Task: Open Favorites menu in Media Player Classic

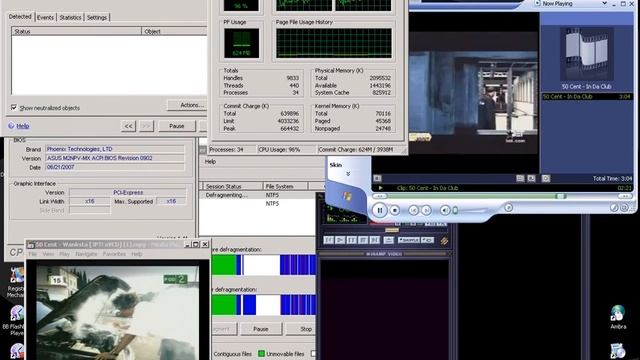Action: point(114,254)
